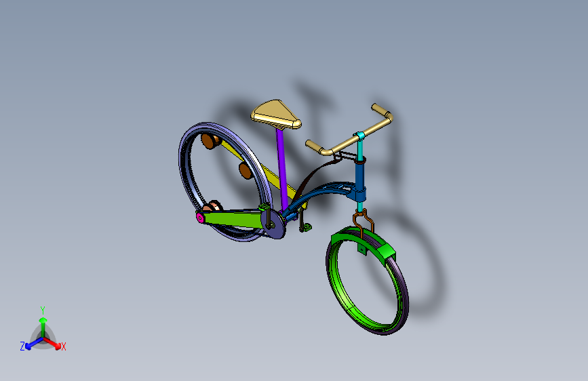588x381 pixels.
Task: Select the magenta rear hub cap
Action: click(x=200, y=218)
